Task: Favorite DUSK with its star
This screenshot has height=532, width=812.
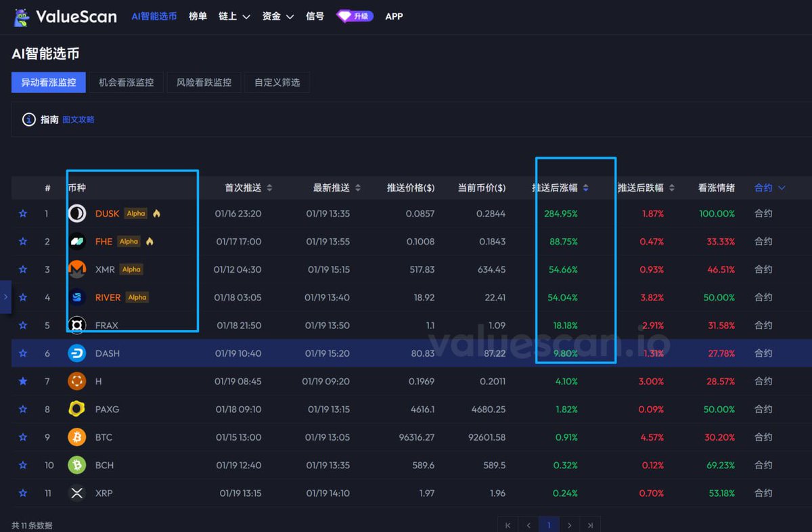Action: point(23,213)
